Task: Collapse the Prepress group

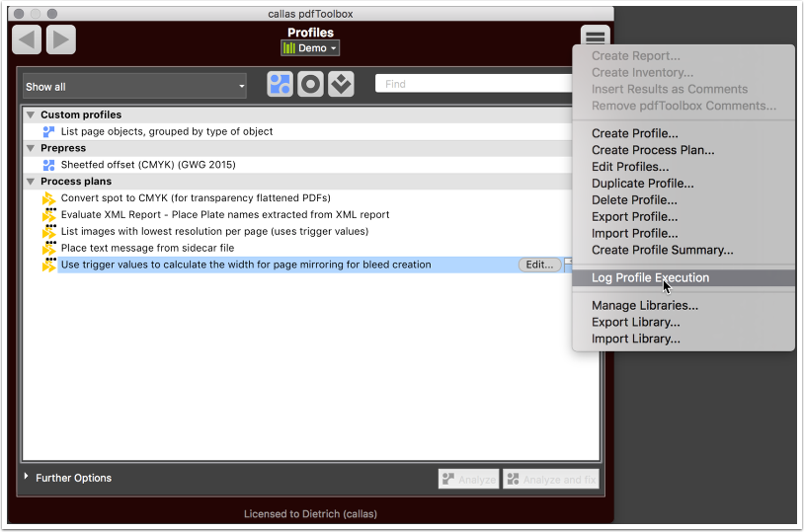Action: [31, 148]
